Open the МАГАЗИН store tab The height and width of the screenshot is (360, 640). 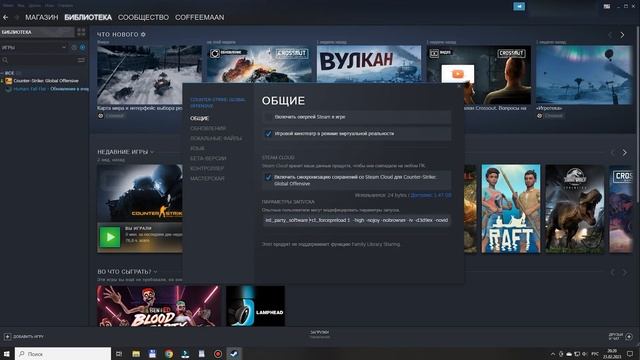coord(42,18)
